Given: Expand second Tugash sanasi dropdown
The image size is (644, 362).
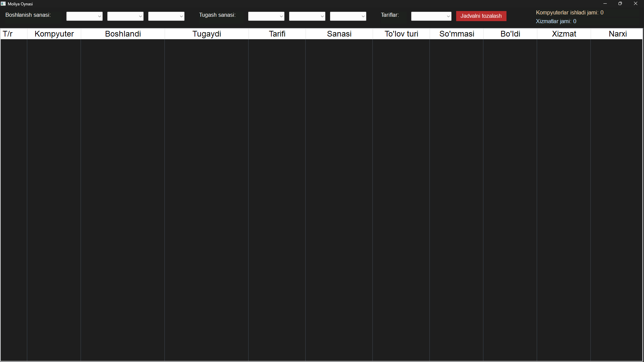Looking at the screenshot, I should 307,16.
